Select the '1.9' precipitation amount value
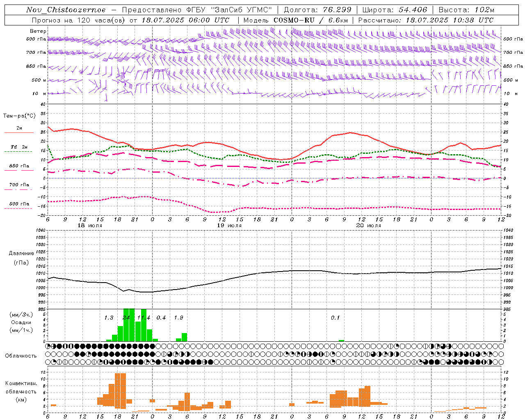The height and width of the screenshot is (420, 525). pos(178,317)
